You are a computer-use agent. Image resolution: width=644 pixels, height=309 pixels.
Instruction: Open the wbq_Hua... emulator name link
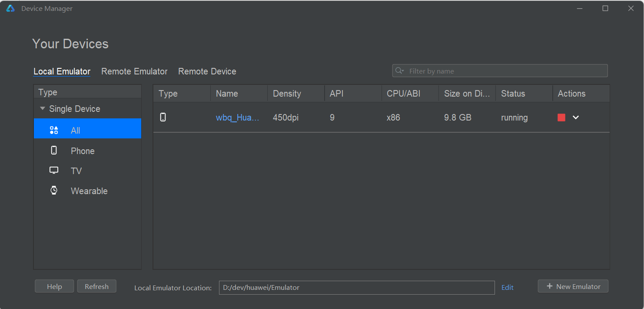click(237, 118)
